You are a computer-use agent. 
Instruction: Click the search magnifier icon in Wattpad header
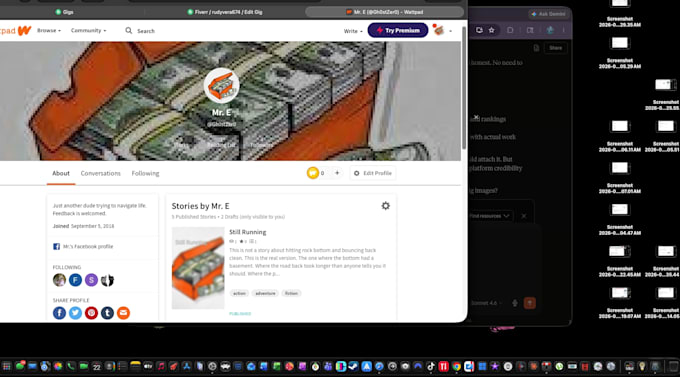coord(129,31)
